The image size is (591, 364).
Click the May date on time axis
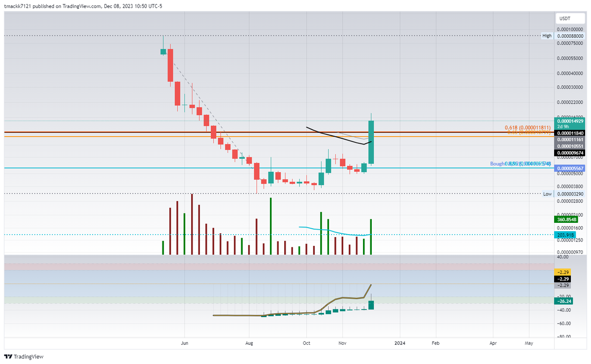529,343
